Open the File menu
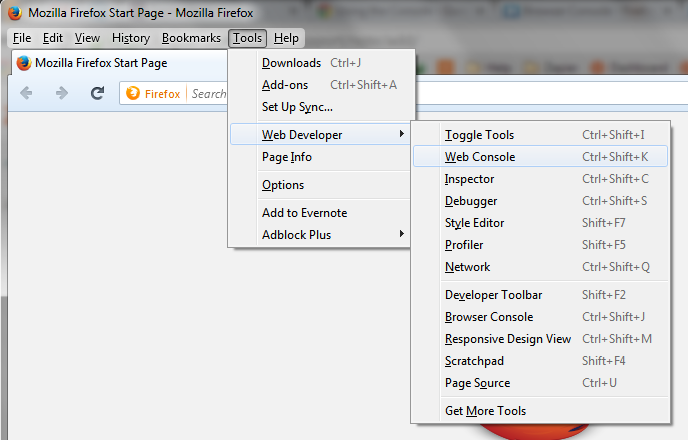Image resolution: width=688 pixels, height=440 pixels. click(x=22, y=38)
